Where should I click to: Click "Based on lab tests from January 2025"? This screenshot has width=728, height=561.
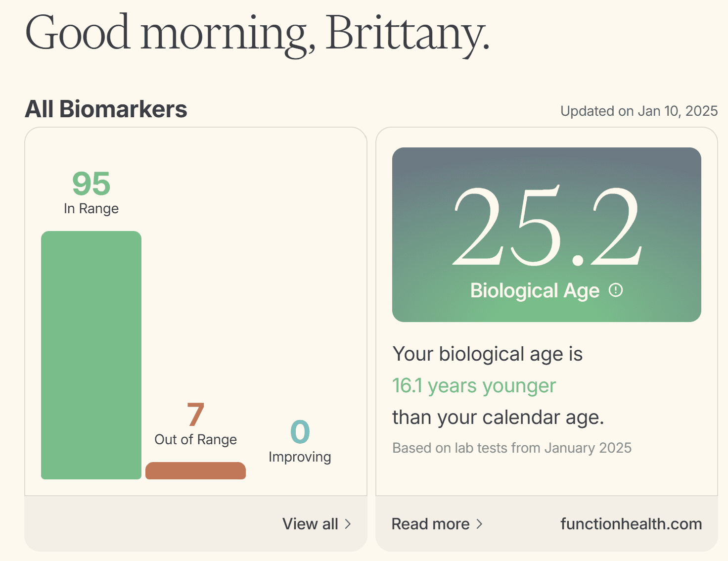tap(511, 448)
